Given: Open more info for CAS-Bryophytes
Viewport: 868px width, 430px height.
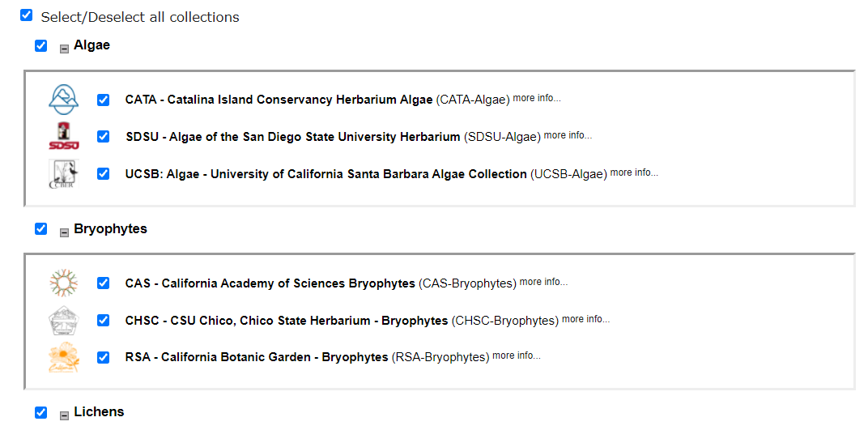Looking at the screenshot, I should point(543,282).
